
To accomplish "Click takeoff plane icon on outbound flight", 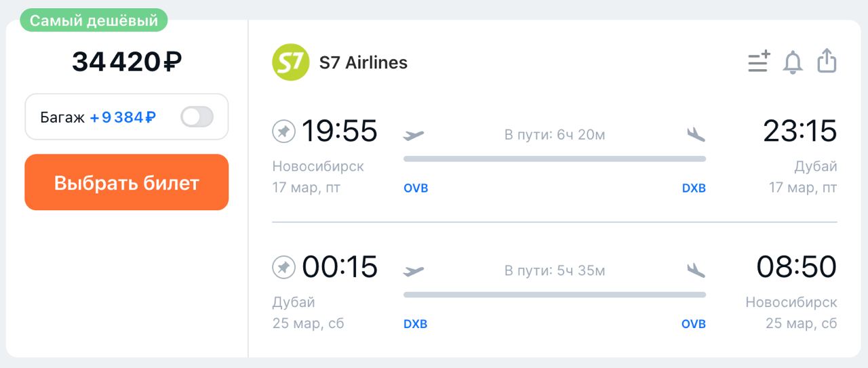I will coord(413,135).
